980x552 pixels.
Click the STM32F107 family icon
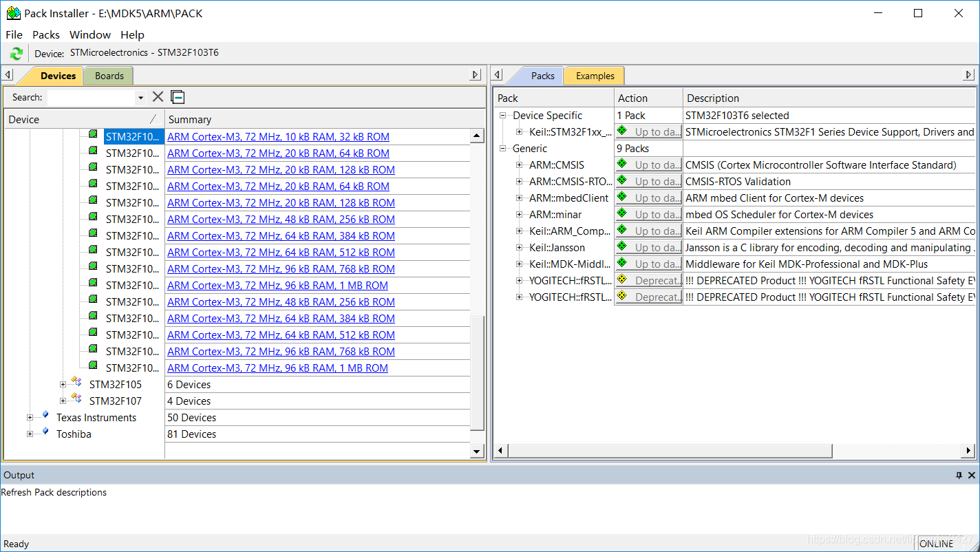click(x=76, y=398)
